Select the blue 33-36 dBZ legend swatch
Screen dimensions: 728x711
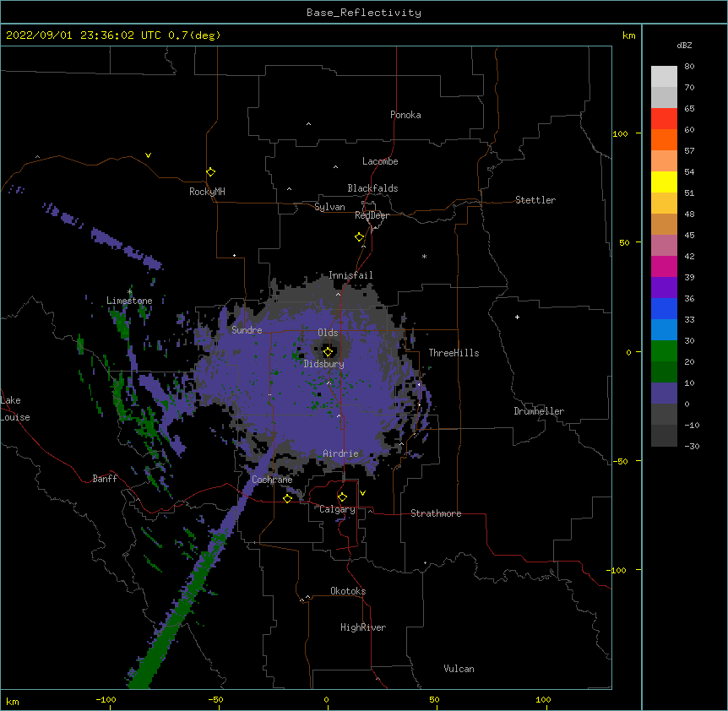(664, 308)
